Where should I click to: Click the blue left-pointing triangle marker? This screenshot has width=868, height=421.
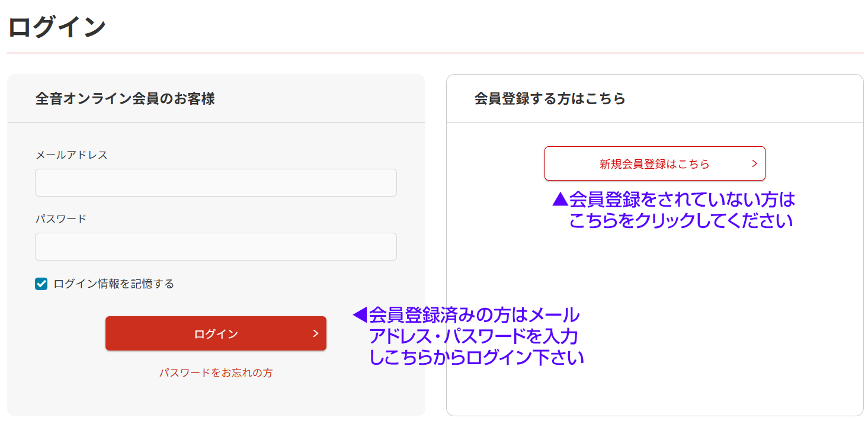coord(360,315)
